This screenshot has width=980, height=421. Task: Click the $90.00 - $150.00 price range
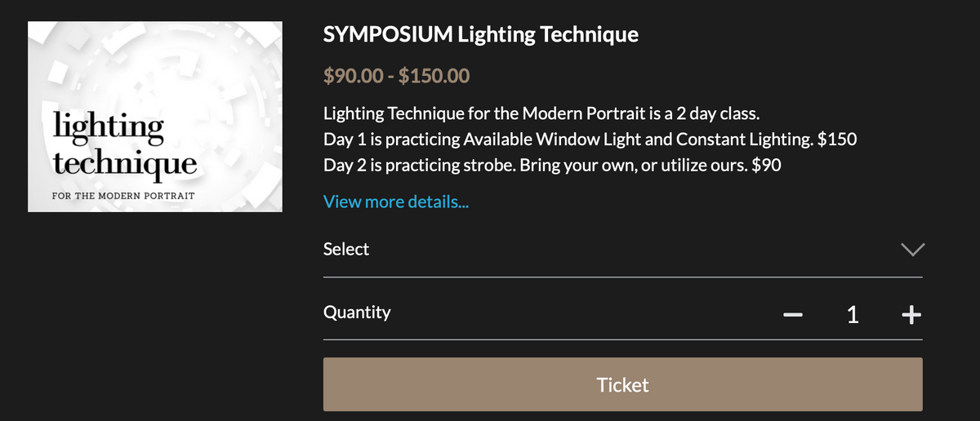pyautogui.click(x=397, y=76)
